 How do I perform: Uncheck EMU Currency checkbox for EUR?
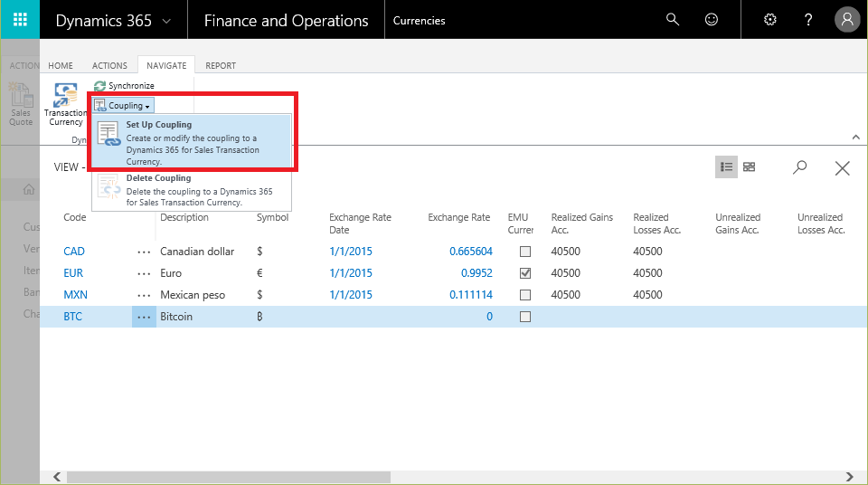pos(525,273)
